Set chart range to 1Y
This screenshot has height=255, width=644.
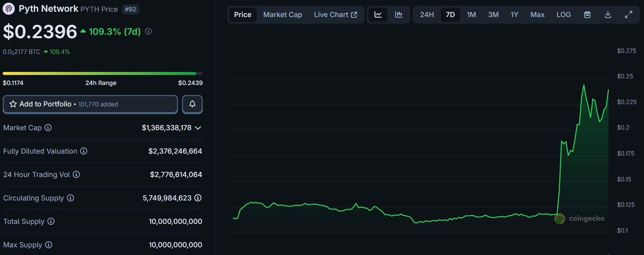coord(514,15)
